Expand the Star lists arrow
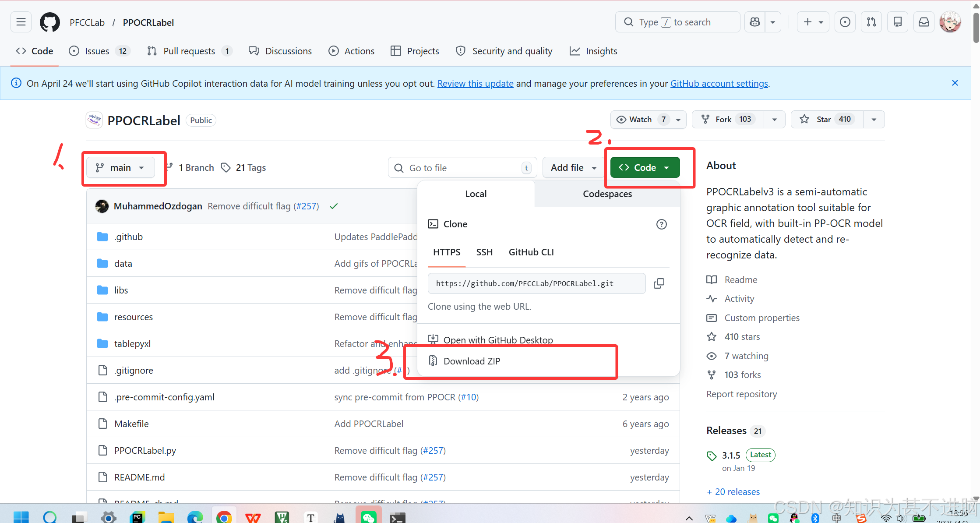Screen dimensions: 980x523 click(874, 120)
